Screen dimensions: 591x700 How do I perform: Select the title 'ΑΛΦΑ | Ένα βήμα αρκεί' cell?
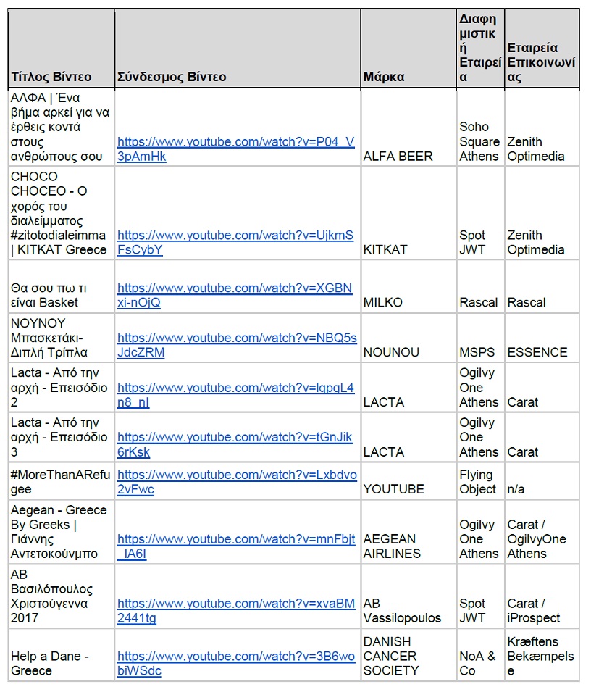pos(60,128)
